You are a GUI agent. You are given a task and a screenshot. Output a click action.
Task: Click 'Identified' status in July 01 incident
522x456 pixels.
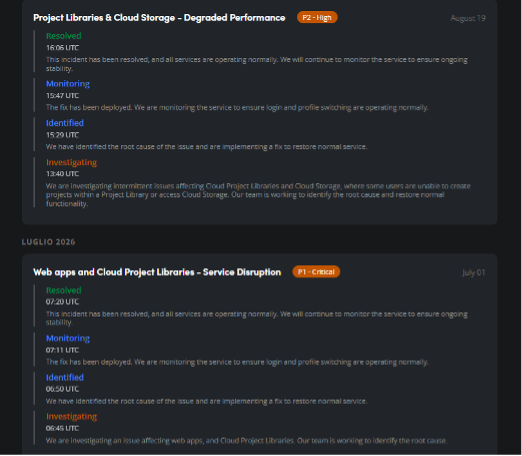[65, 378]
